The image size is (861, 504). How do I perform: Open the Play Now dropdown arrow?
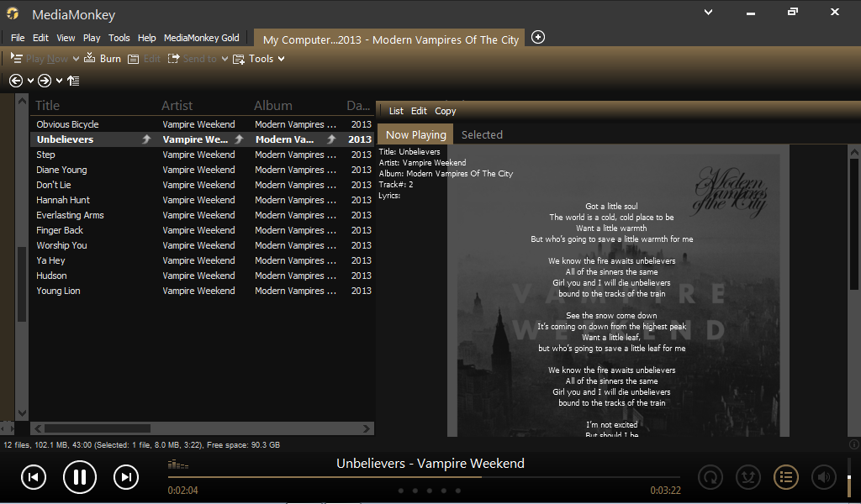(76, 59)
